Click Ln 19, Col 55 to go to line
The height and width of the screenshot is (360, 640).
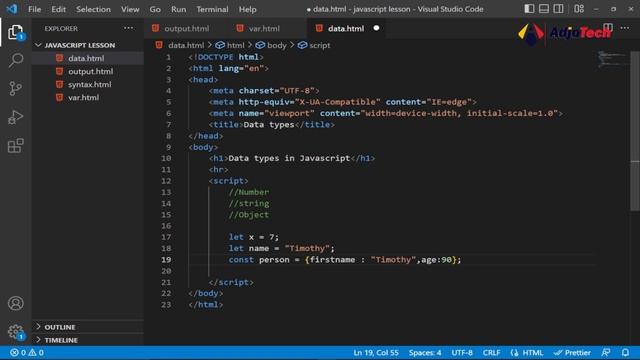(x=376, y=352)
